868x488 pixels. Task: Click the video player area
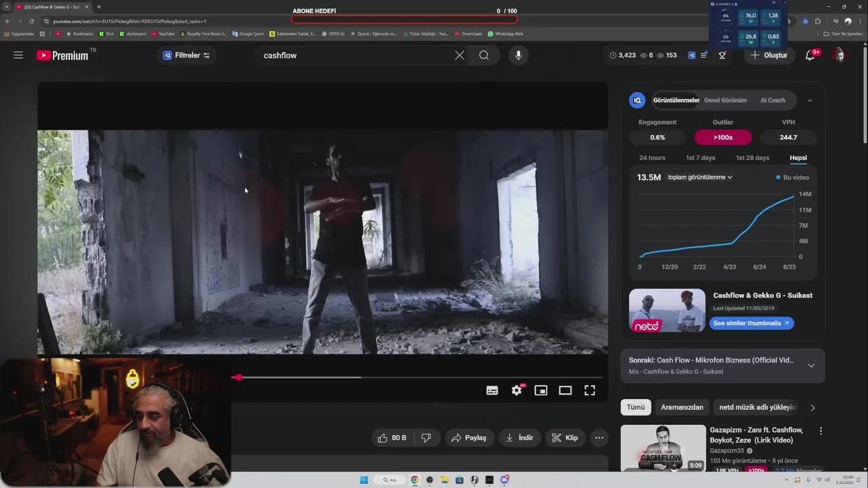pos(323,242)
